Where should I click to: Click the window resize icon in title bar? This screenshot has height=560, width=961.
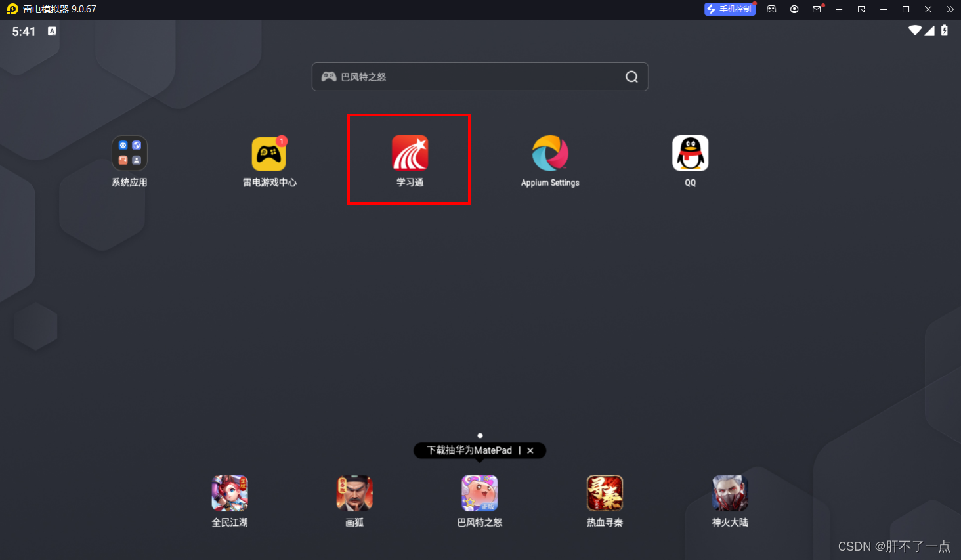(861, 9)
